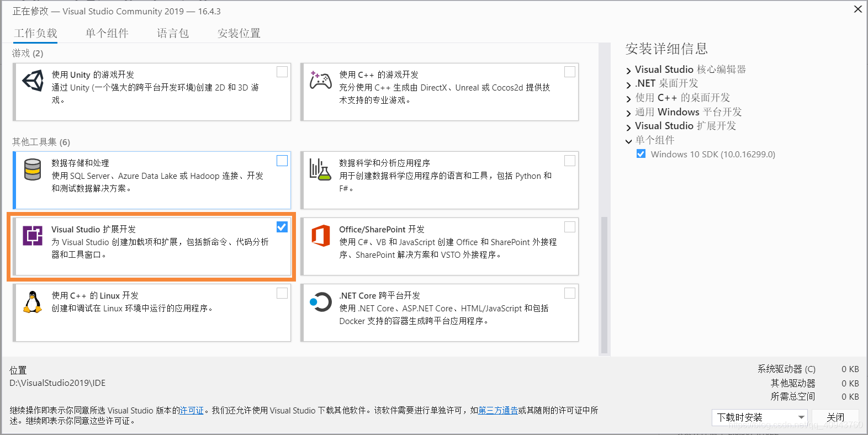Check the data science applications workload checkbox
The width and height of the screenshot is (868, 435).
[570, 161]
